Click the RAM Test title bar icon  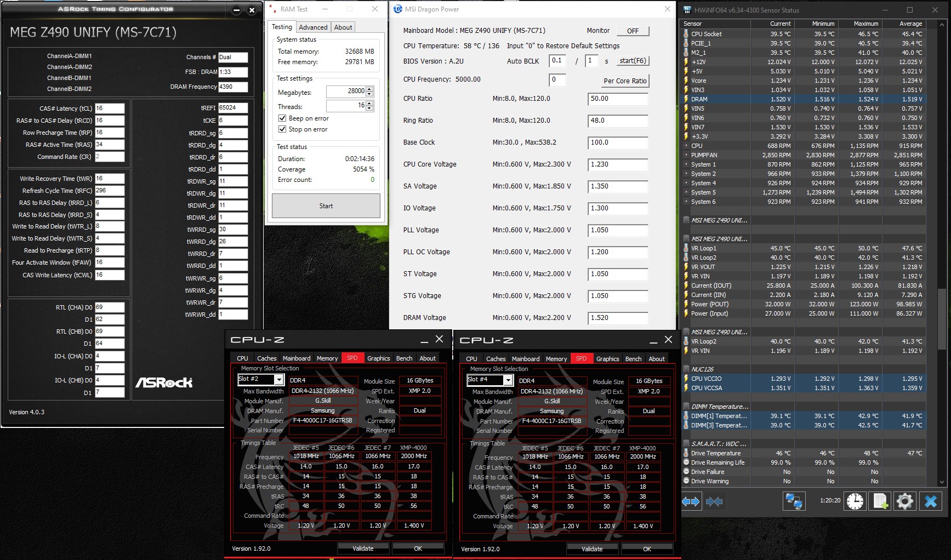click(x=273, y=9)
